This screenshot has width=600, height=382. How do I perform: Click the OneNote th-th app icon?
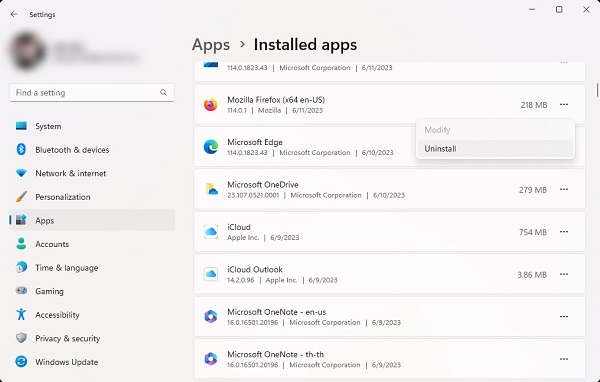point(210,359)
